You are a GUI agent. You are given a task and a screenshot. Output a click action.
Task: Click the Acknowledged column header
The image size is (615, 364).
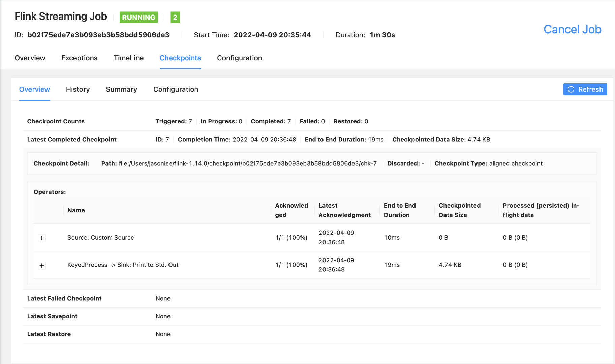click(x=291, y=210)
